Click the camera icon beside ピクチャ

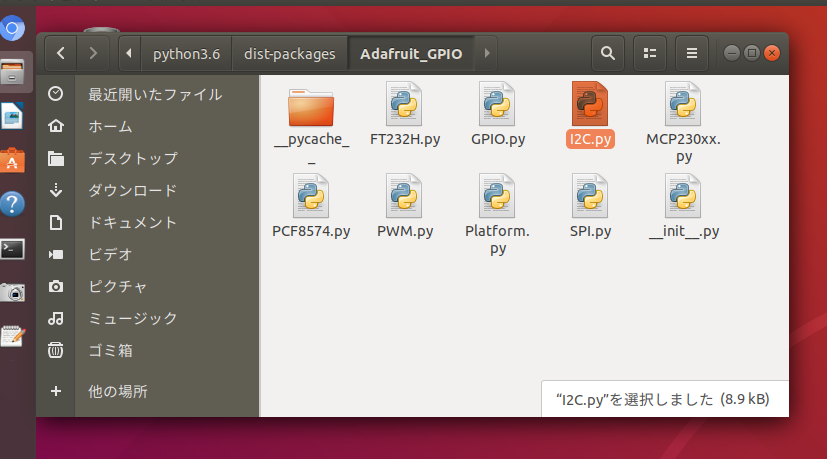click(55, 286)
